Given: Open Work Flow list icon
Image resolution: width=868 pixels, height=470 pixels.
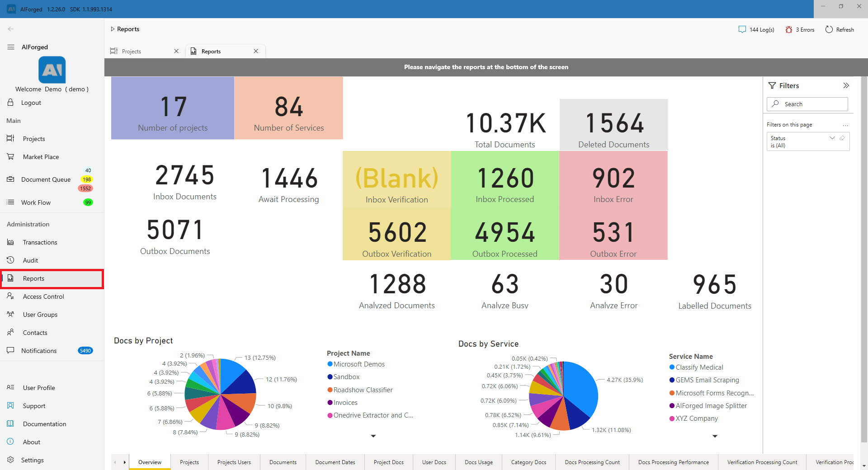Looking at the screenshot, I should (10, 202).
